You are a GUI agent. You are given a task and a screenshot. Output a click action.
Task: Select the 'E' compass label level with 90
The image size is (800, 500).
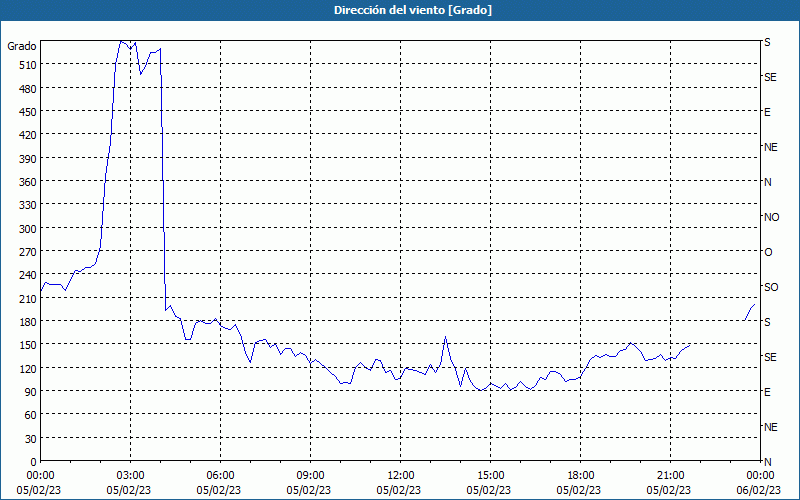pyautogui.click(x=767, y=392)
